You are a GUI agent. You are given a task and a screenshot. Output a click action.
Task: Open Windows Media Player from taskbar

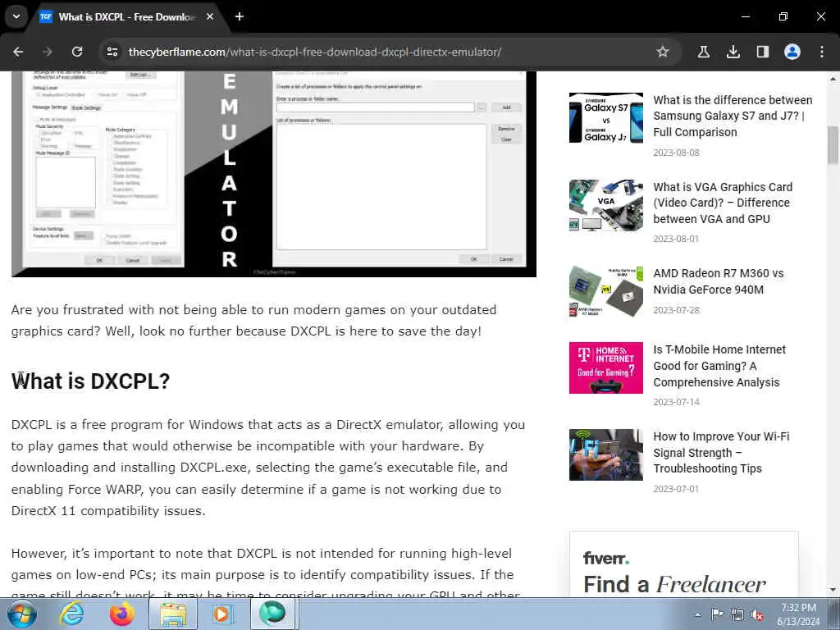coord(221,614)
